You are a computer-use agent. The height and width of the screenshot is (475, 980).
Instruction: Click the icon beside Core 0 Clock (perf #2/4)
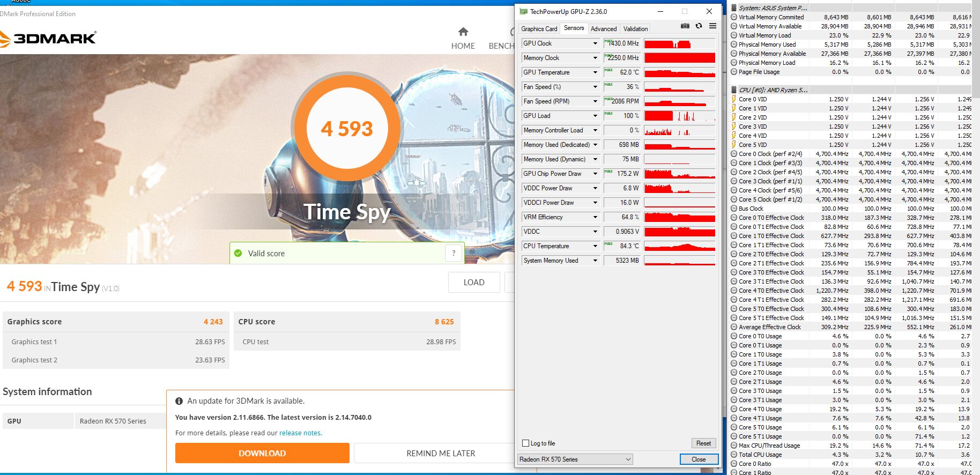(x=734, y=154)
